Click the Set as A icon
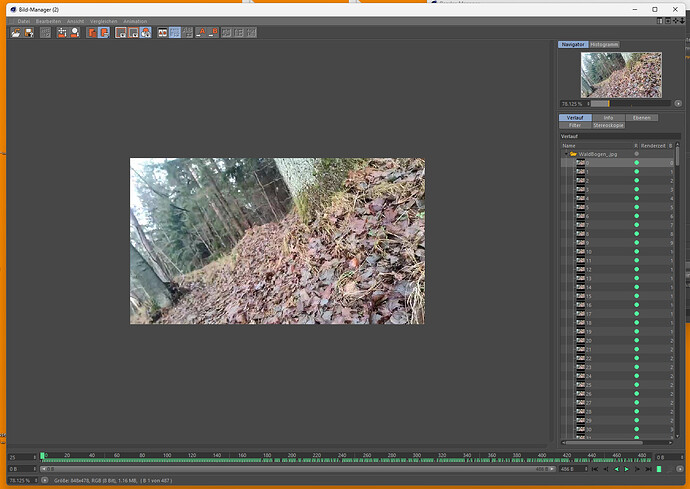 tap(201, 33)
